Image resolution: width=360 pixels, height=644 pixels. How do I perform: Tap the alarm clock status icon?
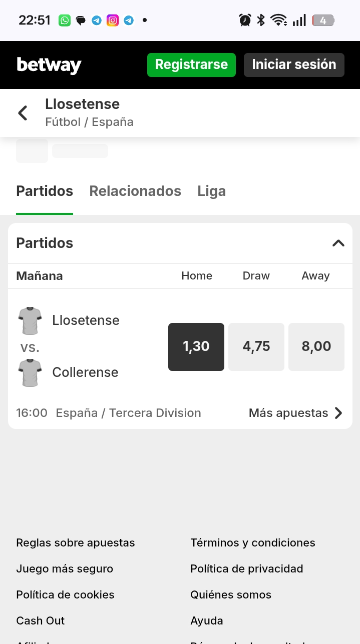(x=245, y=20)
